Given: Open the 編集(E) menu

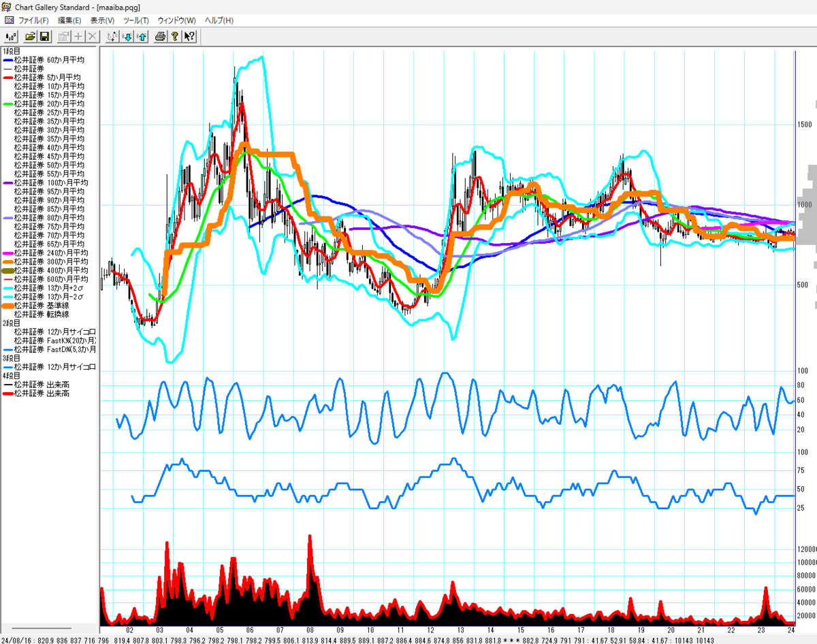Looking at the screenshot, I should click(x=69, y=20).
